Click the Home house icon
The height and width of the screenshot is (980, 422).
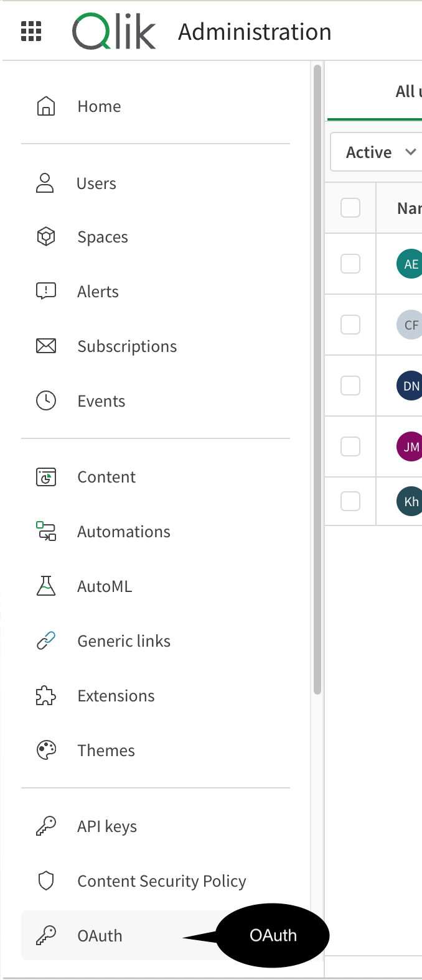pos(46,106)
